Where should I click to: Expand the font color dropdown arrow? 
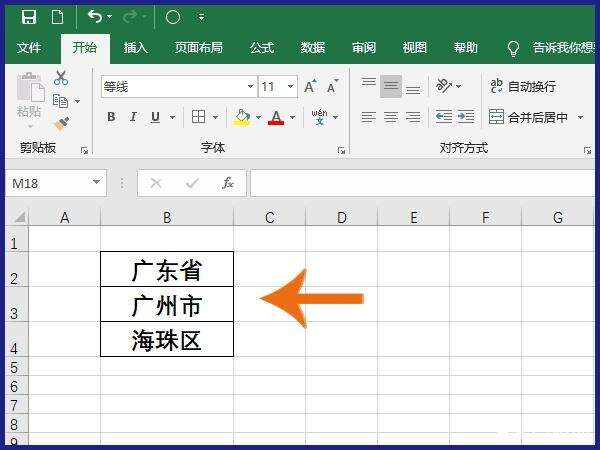(292, 117)
